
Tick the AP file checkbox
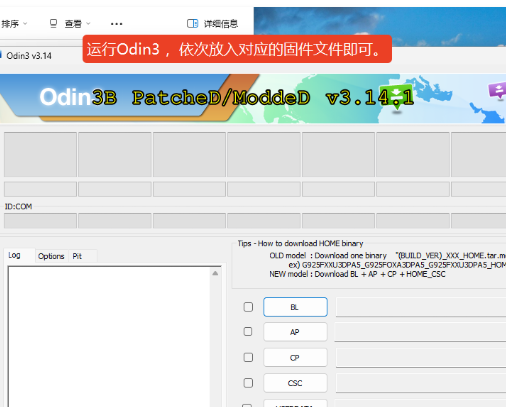(x=248, y=331)
